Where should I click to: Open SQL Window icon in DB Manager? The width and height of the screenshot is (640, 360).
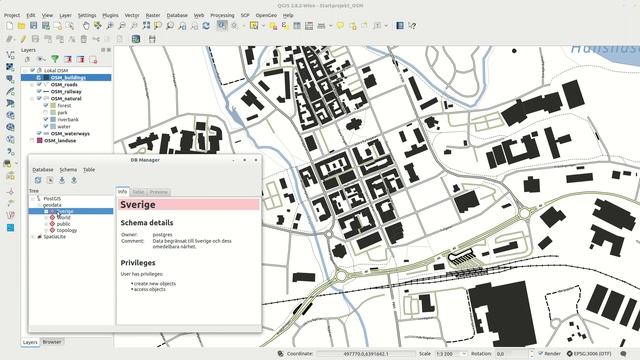point(50,180)
